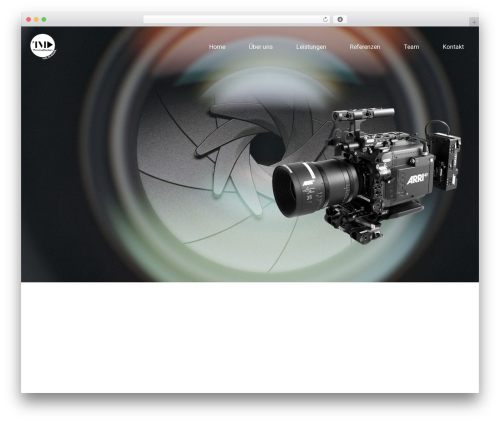Click the browser address bar
The image size is (500, 423).
point(237,20)
